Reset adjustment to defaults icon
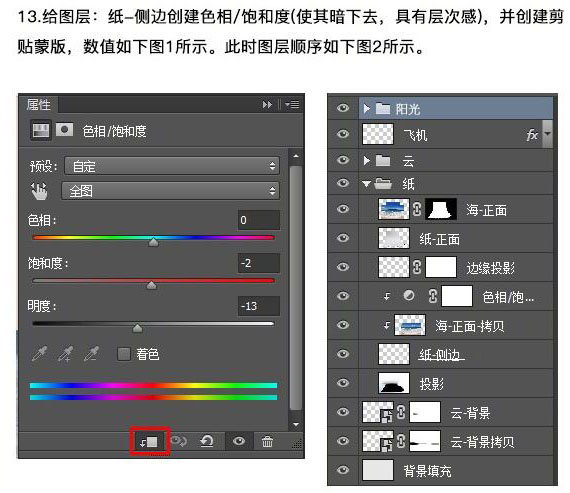 click(x=207, y=441)
